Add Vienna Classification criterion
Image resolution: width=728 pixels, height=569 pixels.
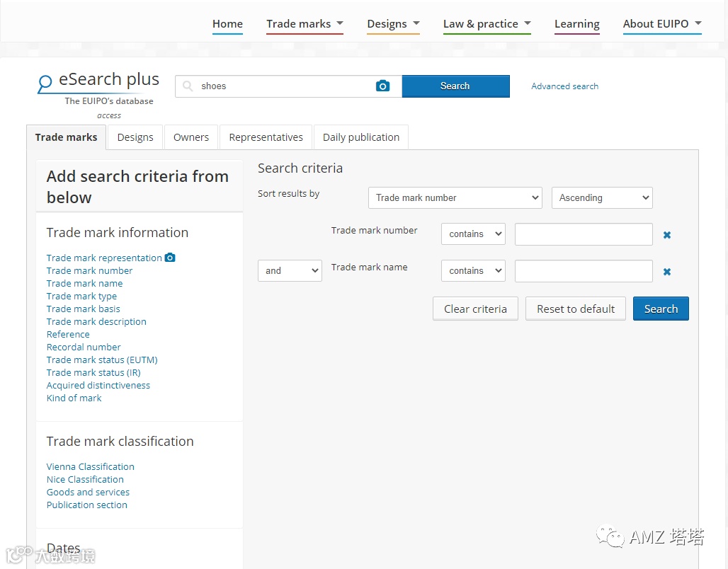[x=90, y=467]
